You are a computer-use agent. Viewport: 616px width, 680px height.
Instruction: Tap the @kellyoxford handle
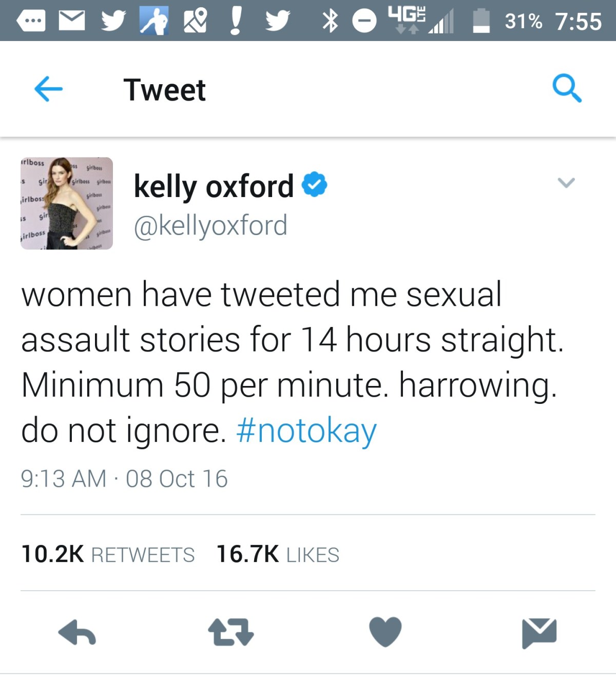click(x=210, y=226)
